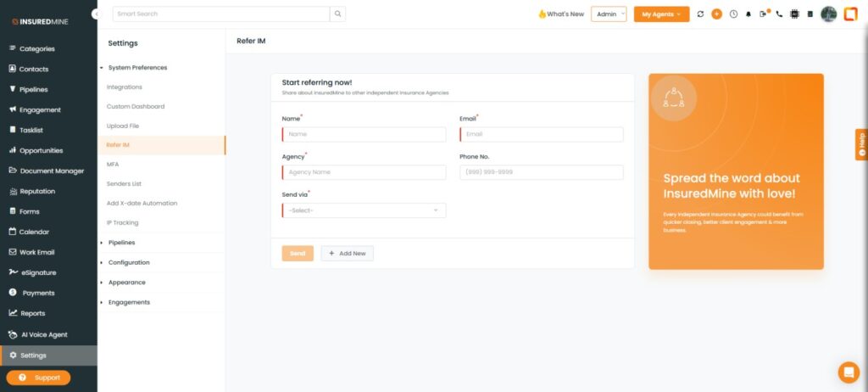Go to Opportunities in the sidebar

click(41, 150)
